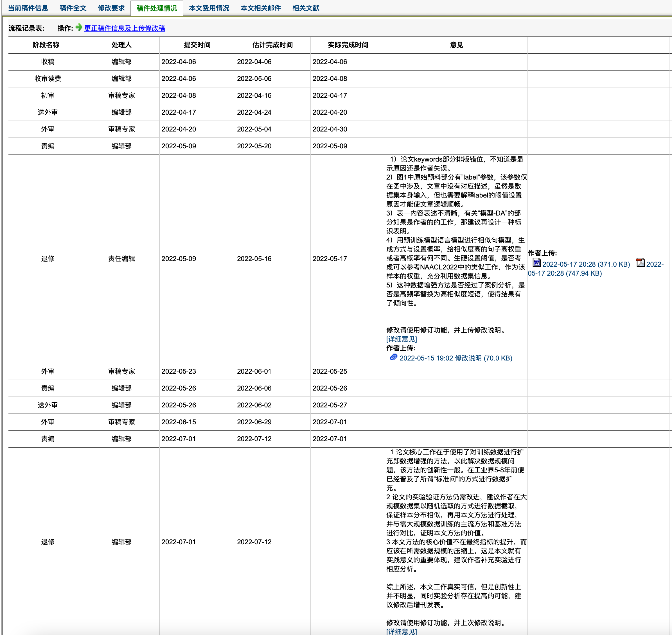Open the Word file 2022-05-17 20:28 (371.0 KB)
Screen dimensions: 672x635
[586, 264]
